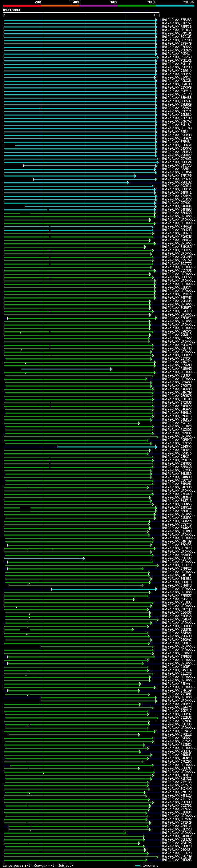Select the UniRef100_B7QEL2 row label
This screenshot has width=197, height=868.
click(177, 734)
